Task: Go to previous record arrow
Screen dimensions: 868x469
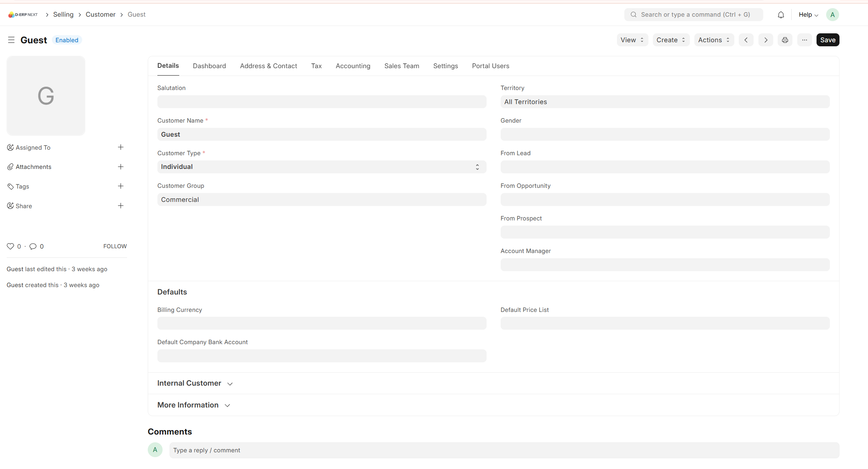Action: (746, 40)
